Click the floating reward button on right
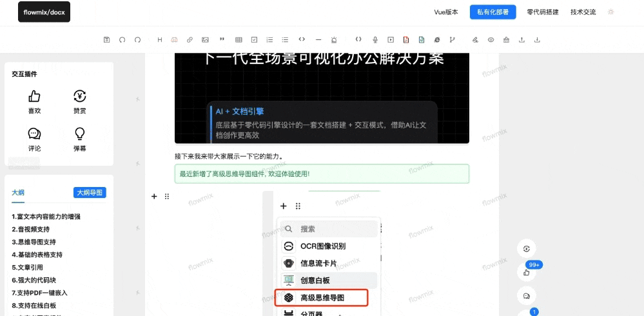644x316 pixels. 527,248
